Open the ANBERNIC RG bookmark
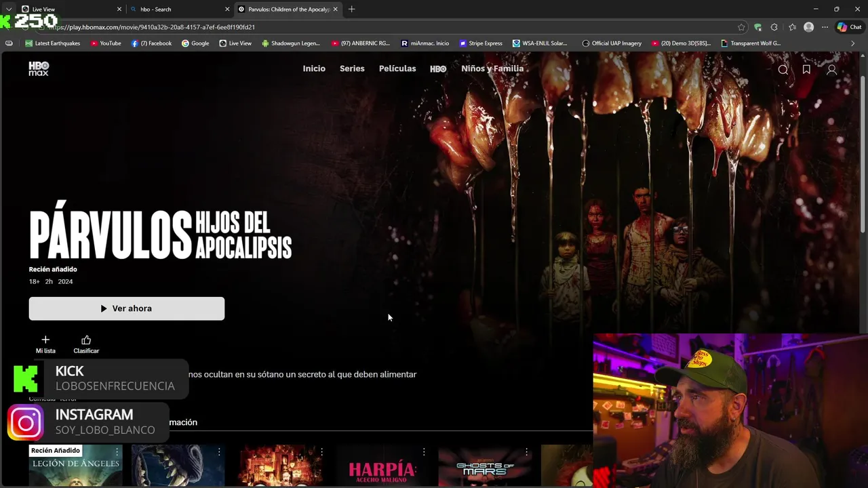Image resolution: width=868 pixels, height=488 pixels. [361, 43]
